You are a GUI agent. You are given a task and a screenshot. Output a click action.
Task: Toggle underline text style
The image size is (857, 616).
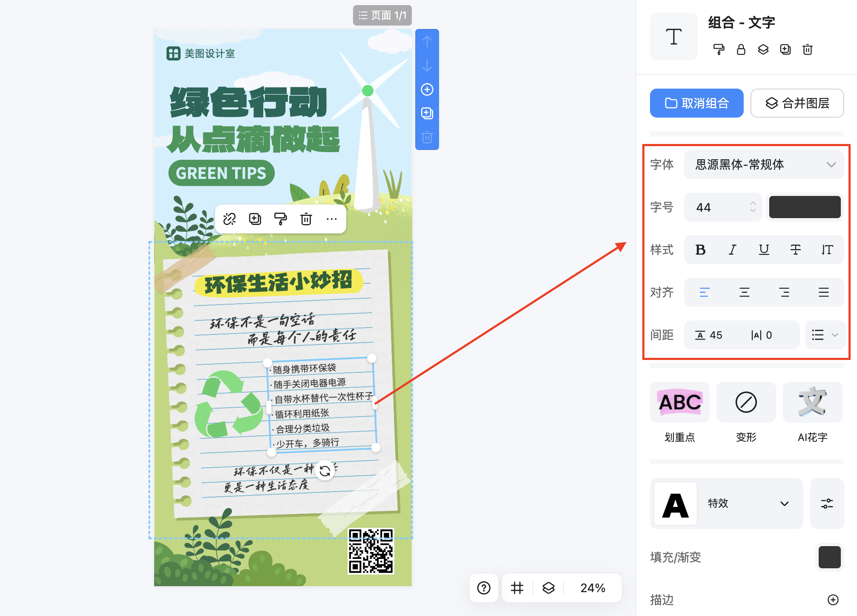click(x=764, y=250)
